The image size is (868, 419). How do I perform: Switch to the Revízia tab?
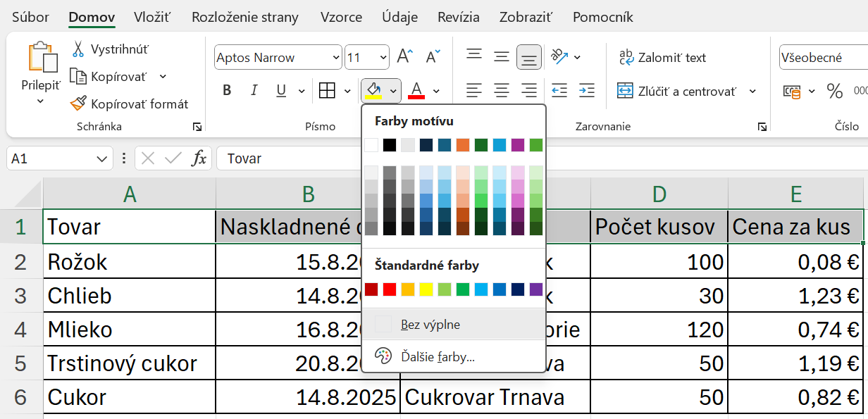coord(459,17)
